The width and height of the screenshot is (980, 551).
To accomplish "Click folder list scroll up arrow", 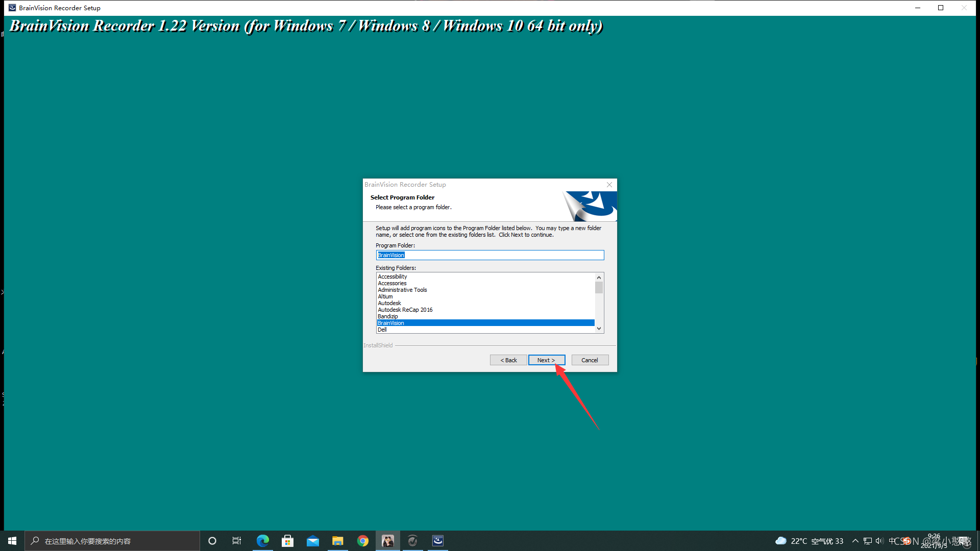I will click(x=599, y=277).
